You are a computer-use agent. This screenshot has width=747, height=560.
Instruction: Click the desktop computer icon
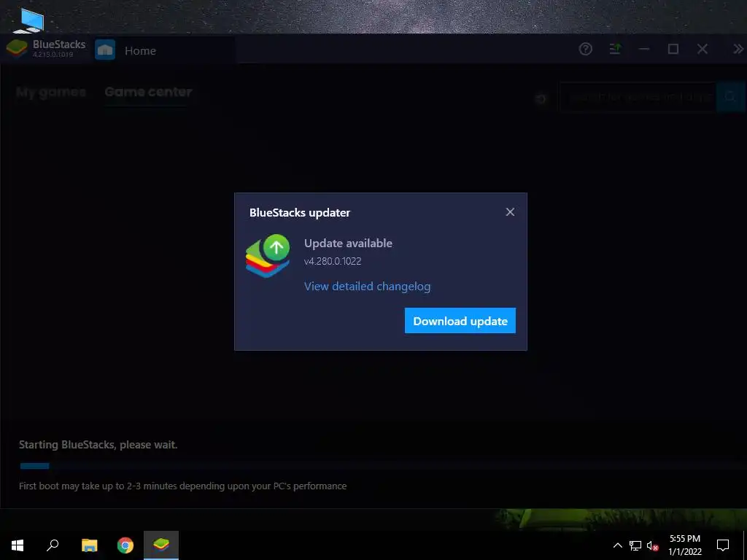click(x=29, y=21)
